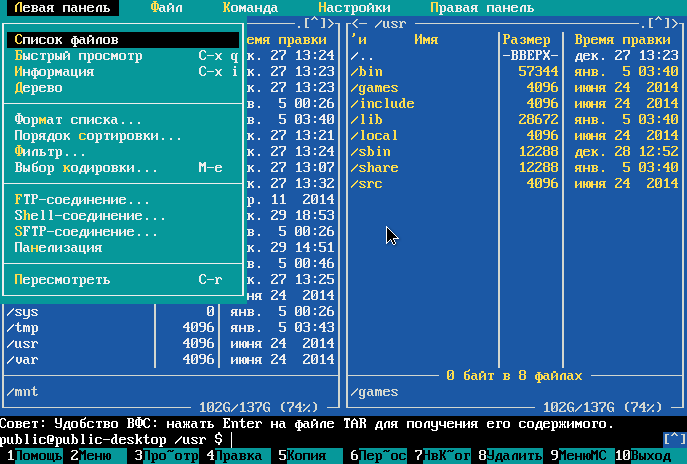Click the Выход function key button
Screen dimensions: 687x464
point(652,456)
